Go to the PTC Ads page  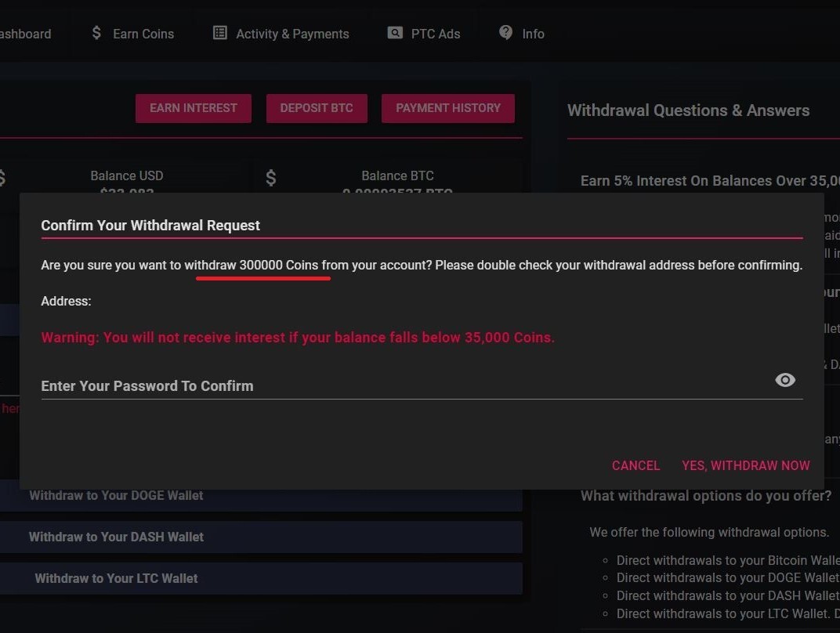click(x=436, y=34)
